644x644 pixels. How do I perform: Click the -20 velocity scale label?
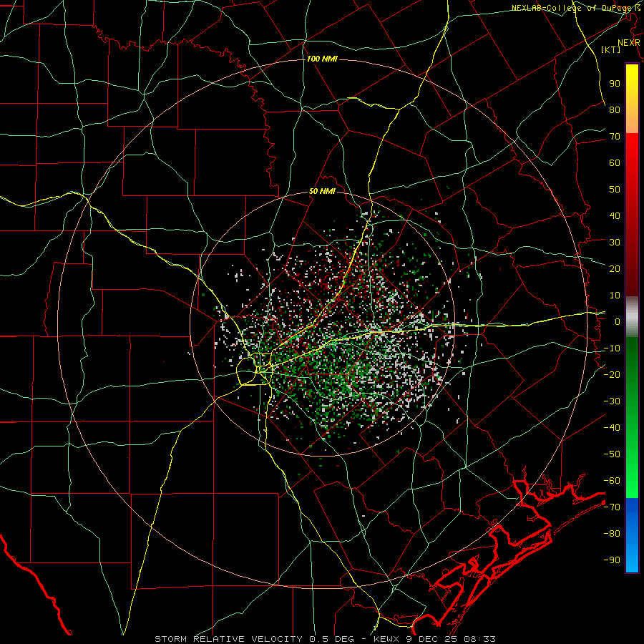[612, 374]
